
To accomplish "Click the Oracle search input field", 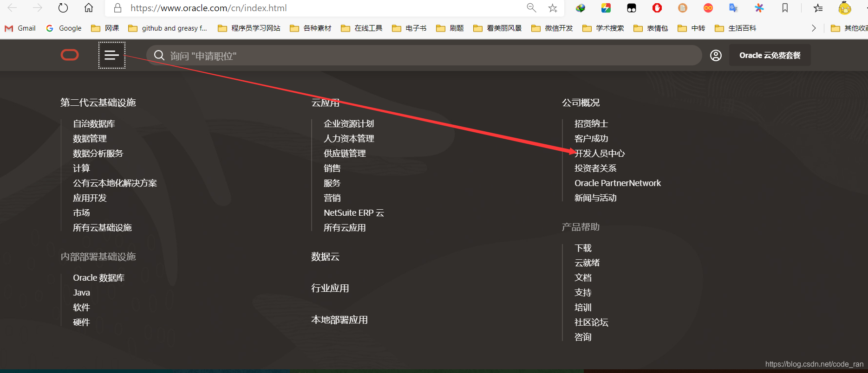I will 424,56.
